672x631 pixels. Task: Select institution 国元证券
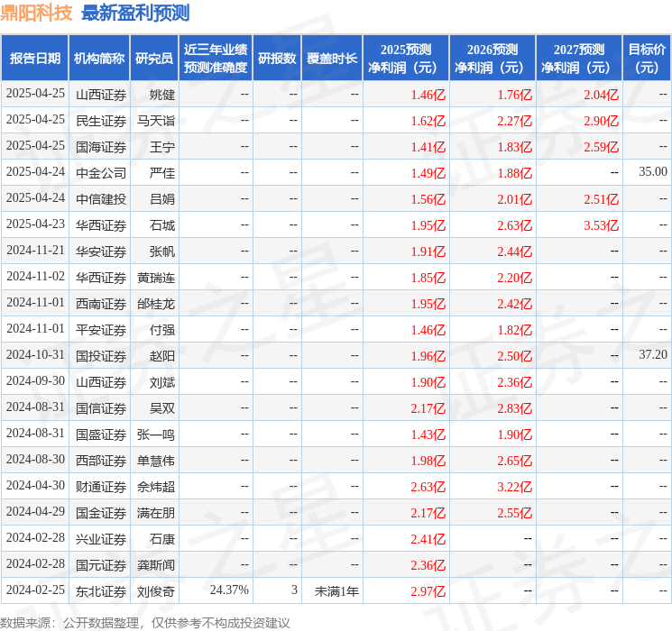(101, 565)
